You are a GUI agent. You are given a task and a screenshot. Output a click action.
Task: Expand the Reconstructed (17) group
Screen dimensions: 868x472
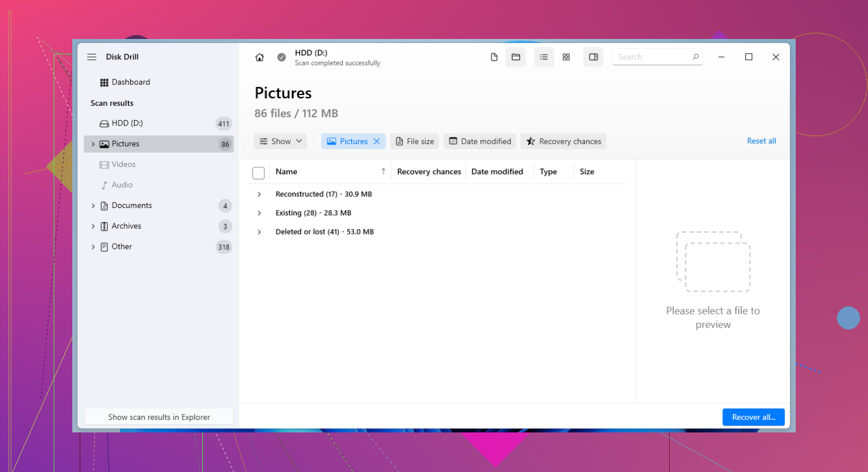coord(259,194)
